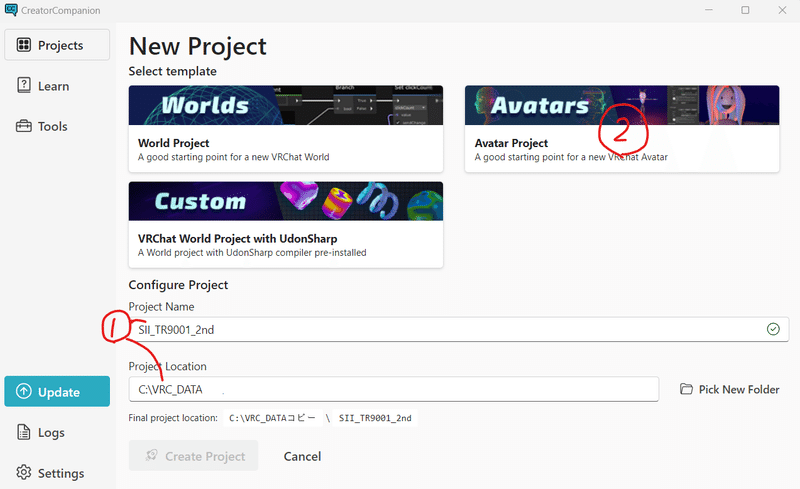Click Pick New Folder

(730, 389)
